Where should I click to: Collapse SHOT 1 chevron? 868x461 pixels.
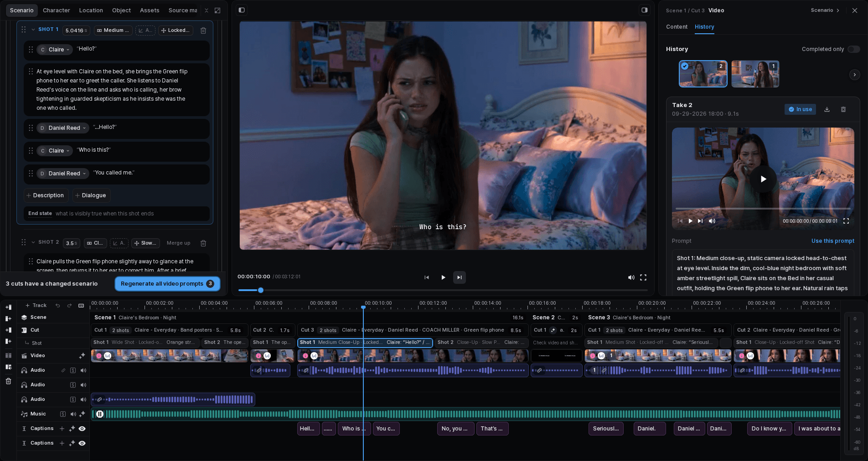pyautogui.click(x=33, y=30)
